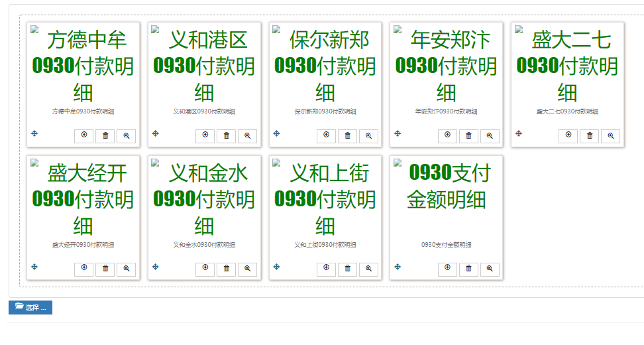Download 义和上街0930付款明细 file
644x345 pixels.
(326, 269)
